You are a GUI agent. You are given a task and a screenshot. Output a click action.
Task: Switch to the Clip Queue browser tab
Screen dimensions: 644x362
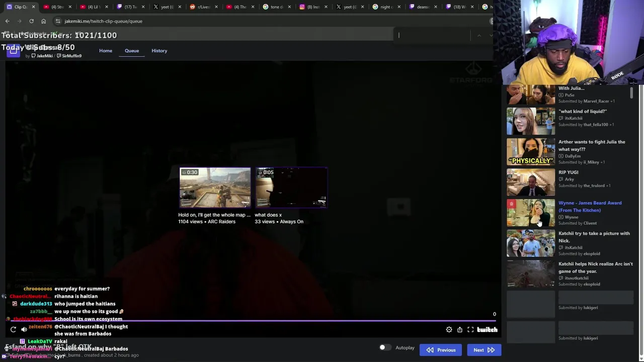[x=21, y=7]
